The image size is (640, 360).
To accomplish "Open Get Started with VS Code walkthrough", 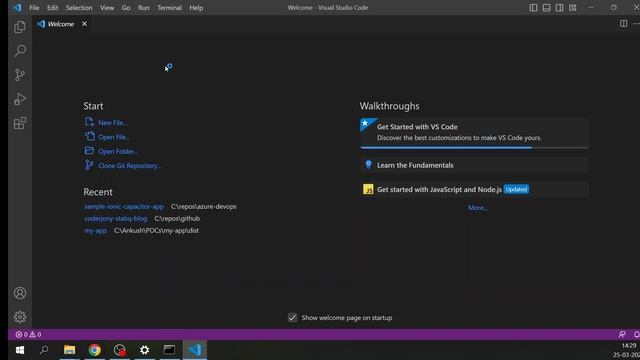I will 474,133.
